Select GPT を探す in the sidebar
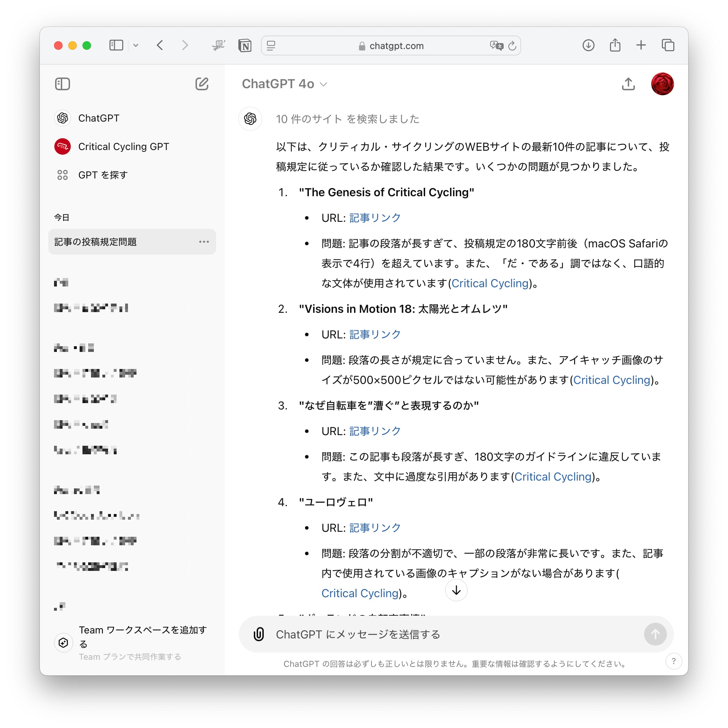 click(x=102, y=175)
